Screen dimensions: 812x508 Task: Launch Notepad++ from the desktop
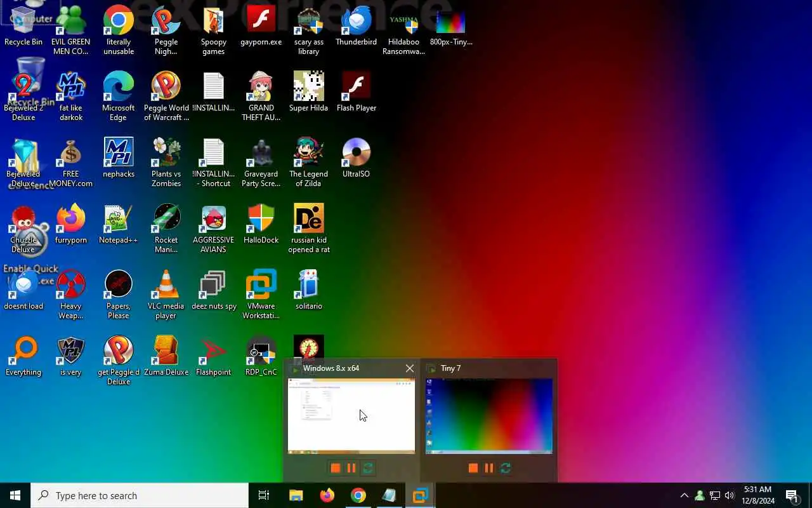click(x=119, y=224)
